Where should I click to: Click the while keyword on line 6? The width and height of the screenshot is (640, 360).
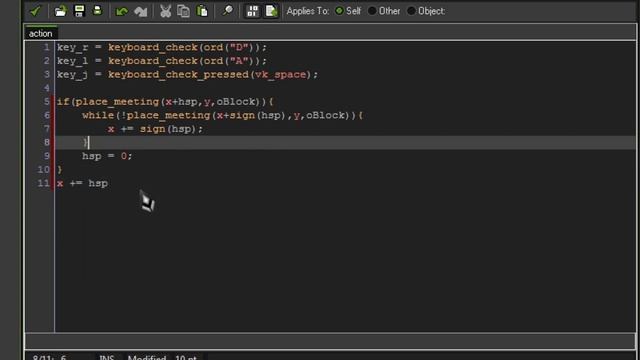[x=98, y=116]
